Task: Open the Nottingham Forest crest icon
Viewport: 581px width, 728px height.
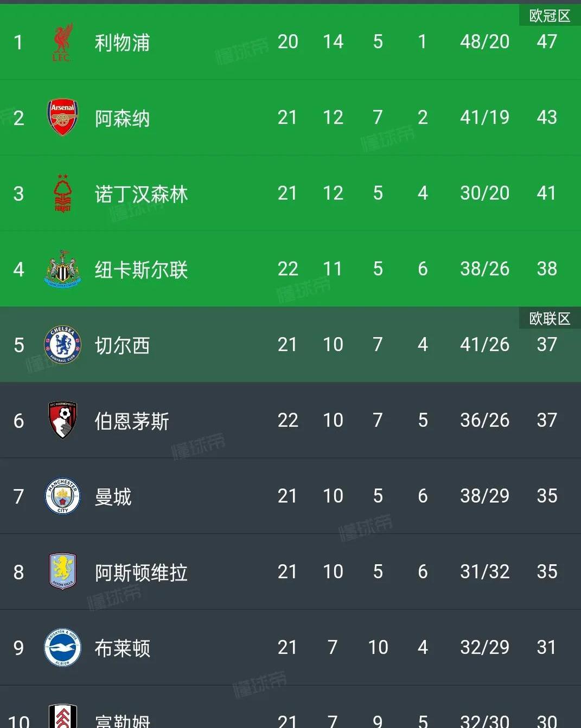Action: coord(62,194)
